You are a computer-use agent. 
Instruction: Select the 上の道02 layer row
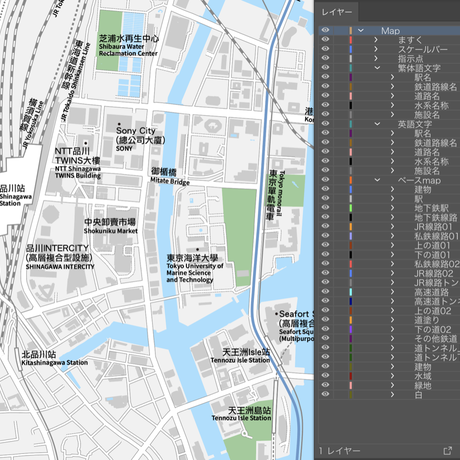[x=389, y=310]
